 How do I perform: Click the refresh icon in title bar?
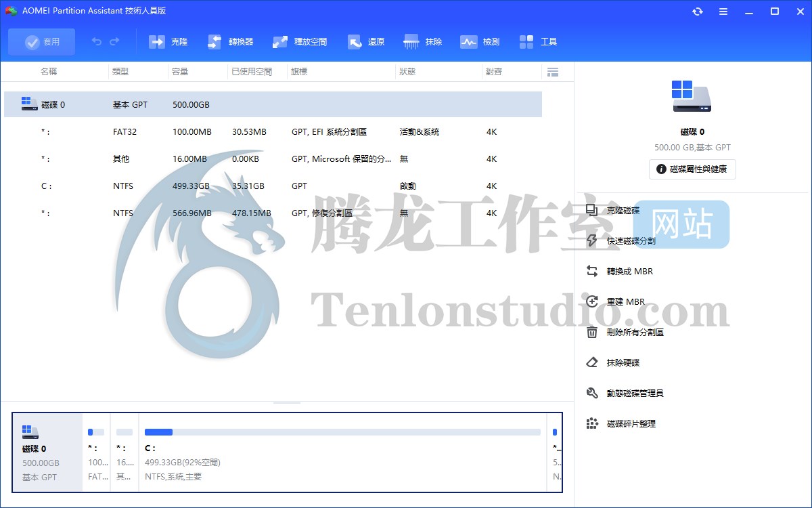click(x=698, y=12)
